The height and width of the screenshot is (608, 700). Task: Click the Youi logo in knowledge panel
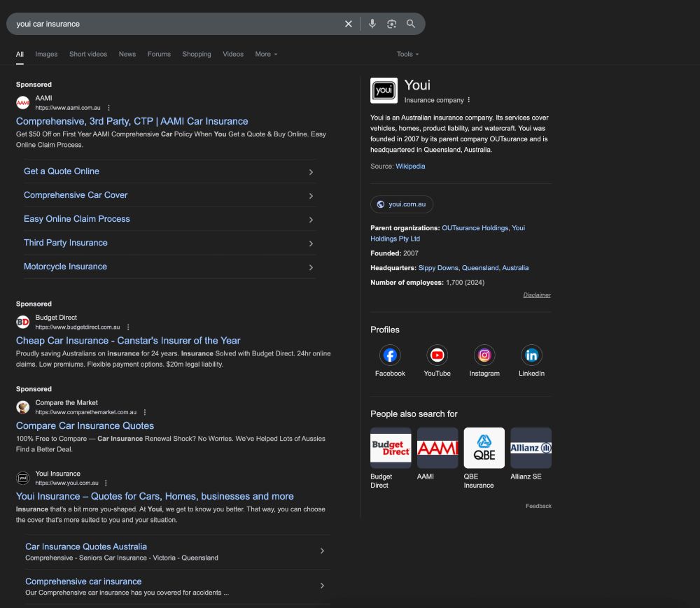tap(384, 90)
